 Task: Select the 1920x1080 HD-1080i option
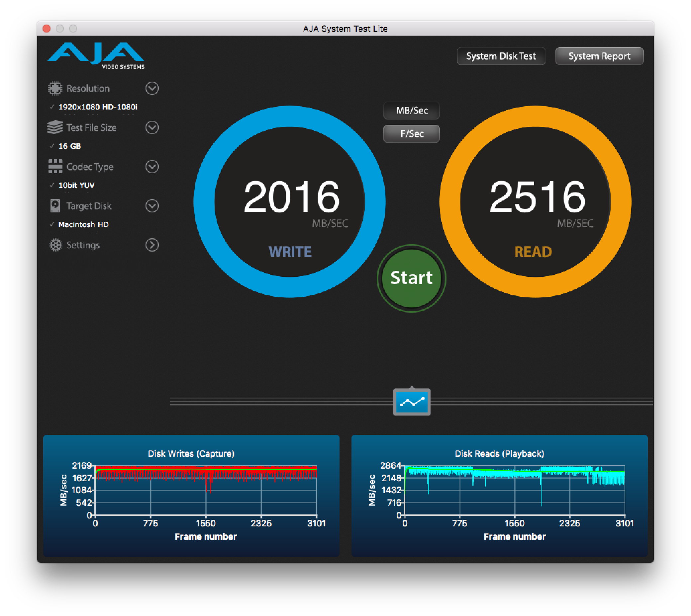coord(98,107)
